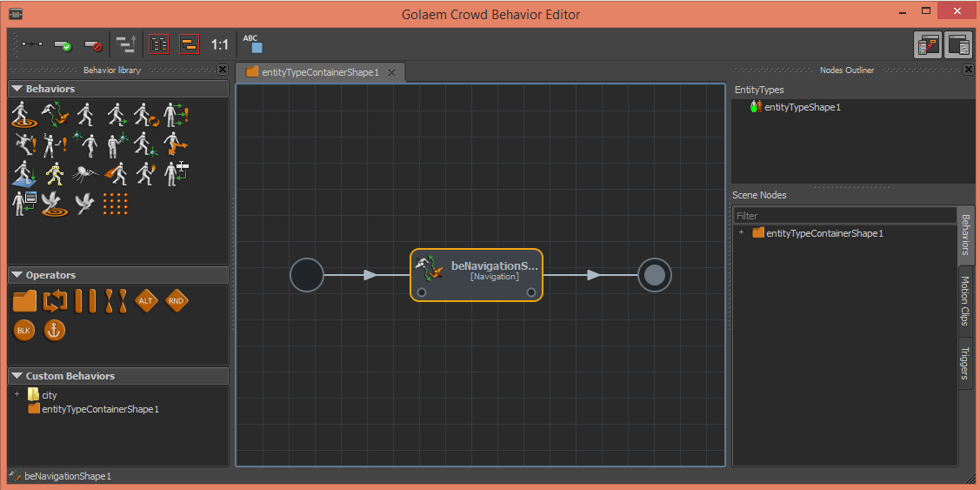This screenshot has width=980, height=490.
Task: Select the BLK block operator icon
Action: (x=23, y=331)
